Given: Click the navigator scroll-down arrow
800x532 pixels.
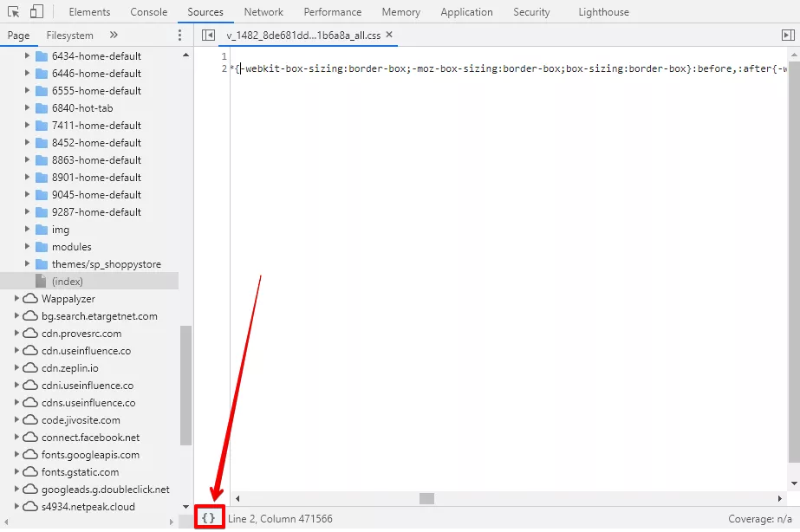Looking at the screenshot, I should click(x=185, y=507).
